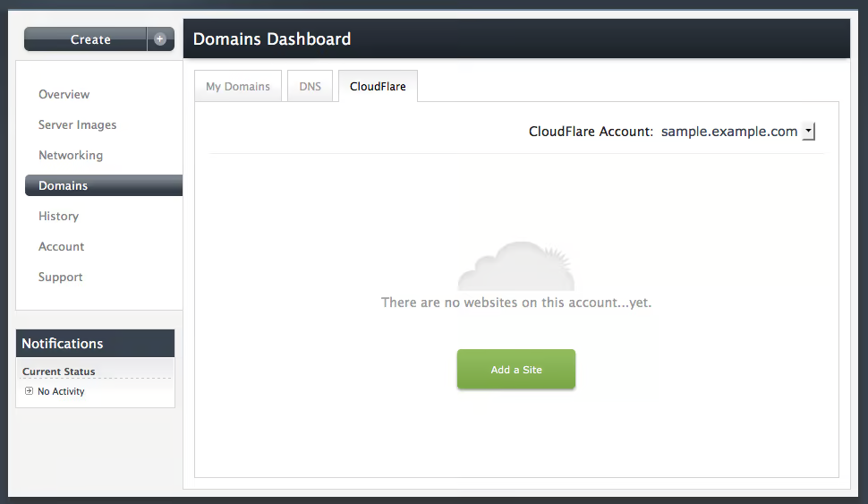Switch to the DNS tab
Viewport: 868px width, 504px height.
click(310, 87)
